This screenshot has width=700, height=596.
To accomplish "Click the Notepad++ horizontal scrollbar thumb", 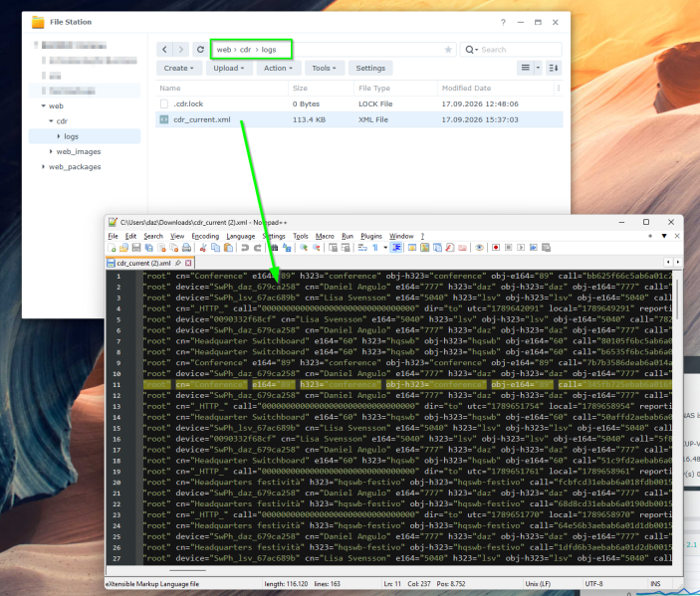I will click(x=187, y=570).
